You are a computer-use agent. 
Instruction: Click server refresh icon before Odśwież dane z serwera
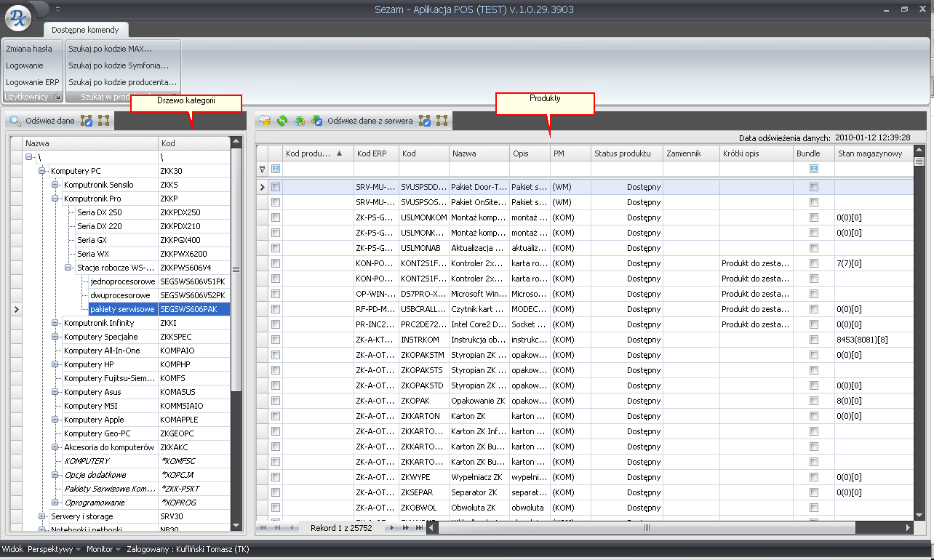[x=317, y=121]
